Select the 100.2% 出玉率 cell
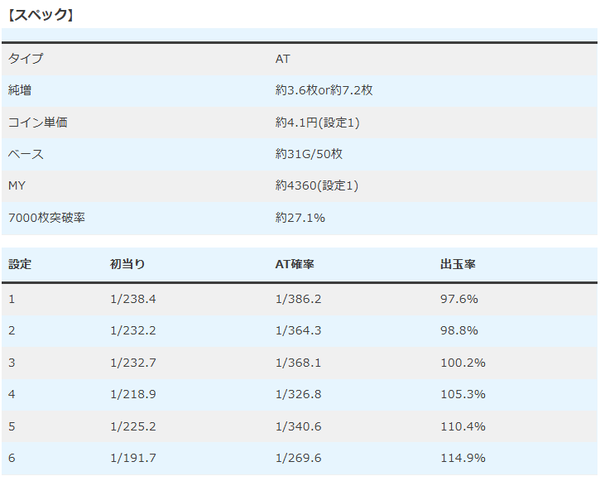 pyautogui.click(x=463, y=362)
